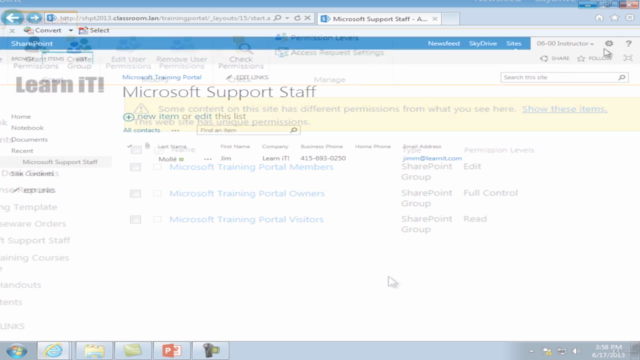Expand the address bar dropdown arrow
The image size is (640, 360).
click(x=287, y=18)
